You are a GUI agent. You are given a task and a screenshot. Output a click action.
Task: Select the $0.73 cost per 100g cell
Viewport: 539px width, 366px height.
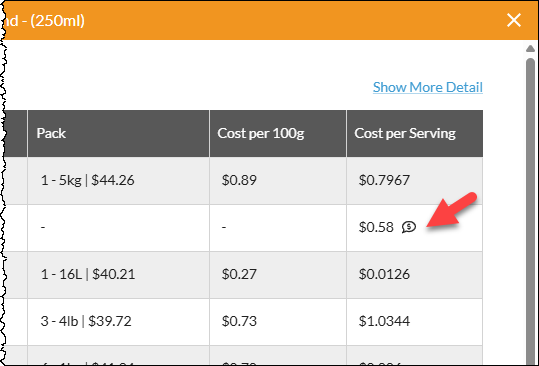pyautogui.click(x=278, y=322)
